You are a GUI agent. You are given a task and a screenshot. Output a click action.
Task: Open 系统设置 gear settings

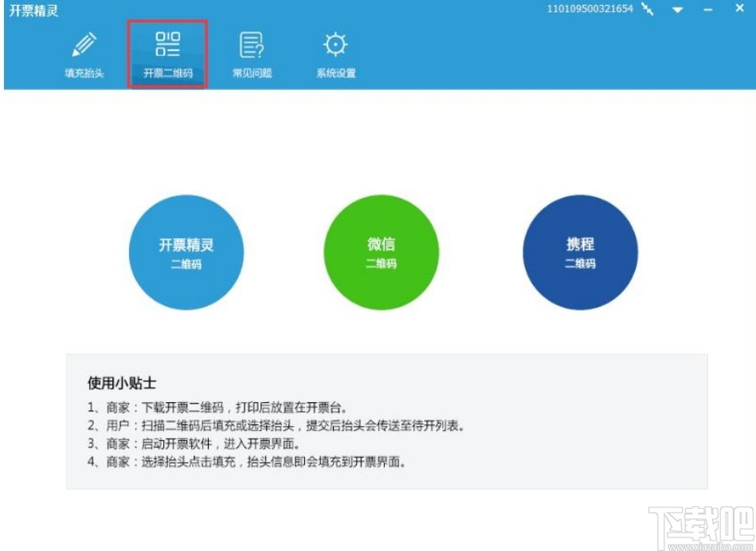(336, 54)
